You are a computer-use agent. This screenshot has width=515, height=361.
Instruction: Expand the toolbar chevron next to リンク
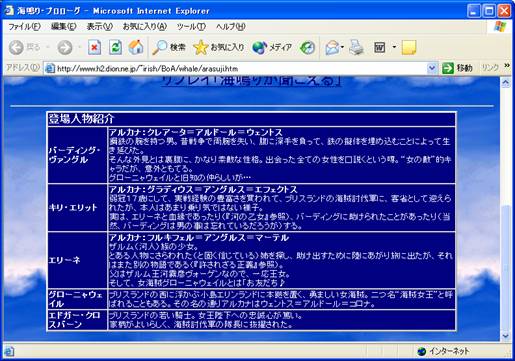pyautogui.click(x=507, y=66)
